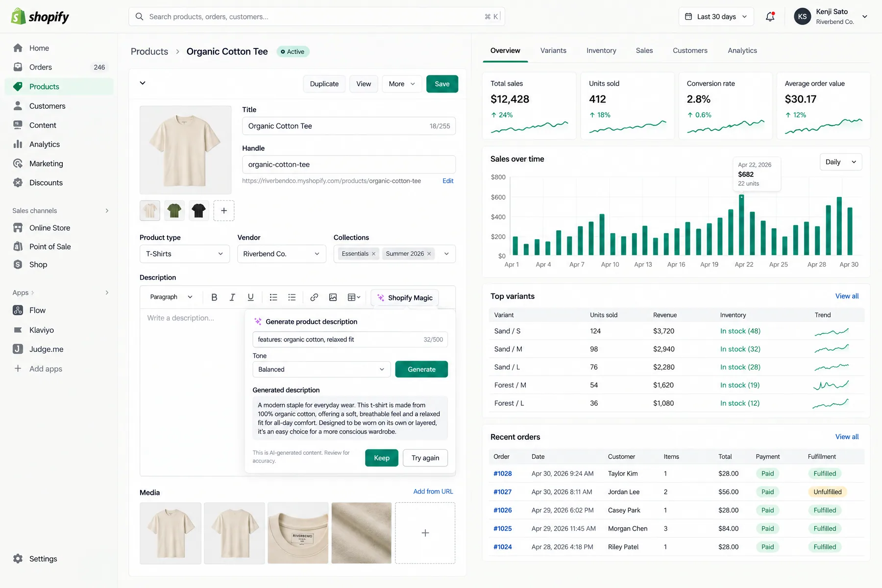
Task: Open the notifications bell
Action: click(770, 17)
